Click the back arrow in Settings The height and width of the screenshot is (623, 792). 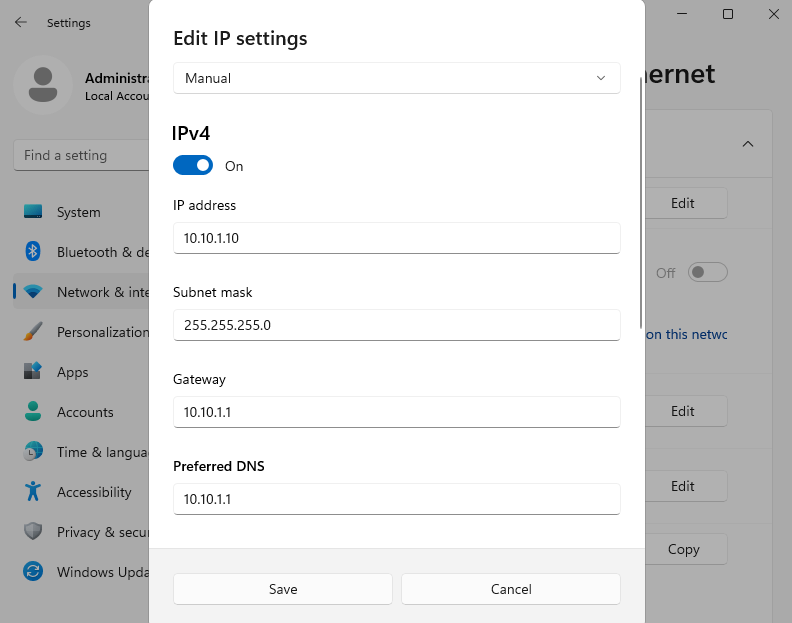click(x=21, y=22)
